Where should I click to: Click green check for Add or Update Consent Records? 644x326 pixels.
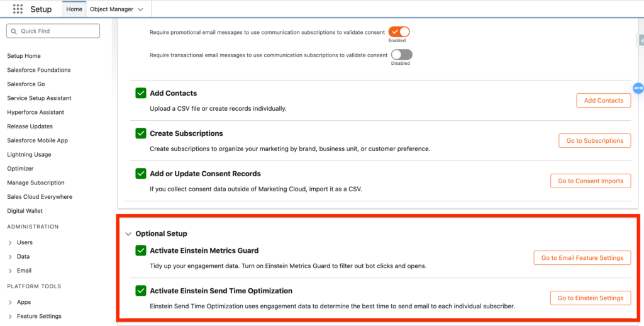click(141, 174)
